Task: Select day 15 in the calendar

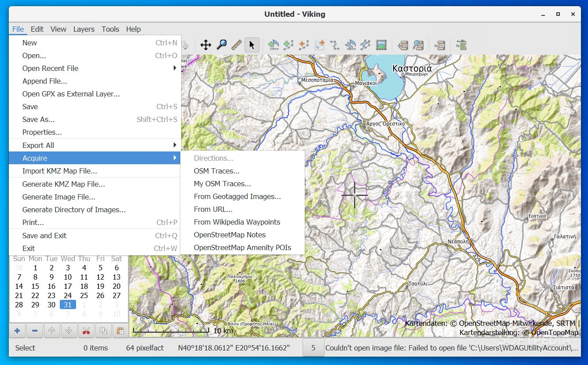Action: point(35,286)
